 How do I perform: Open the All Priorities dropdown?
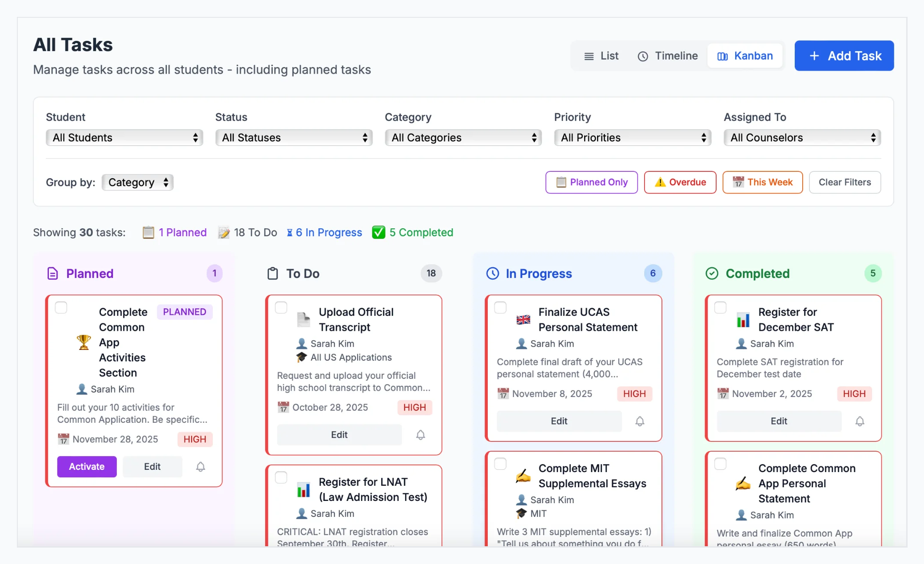coord(632,138)
